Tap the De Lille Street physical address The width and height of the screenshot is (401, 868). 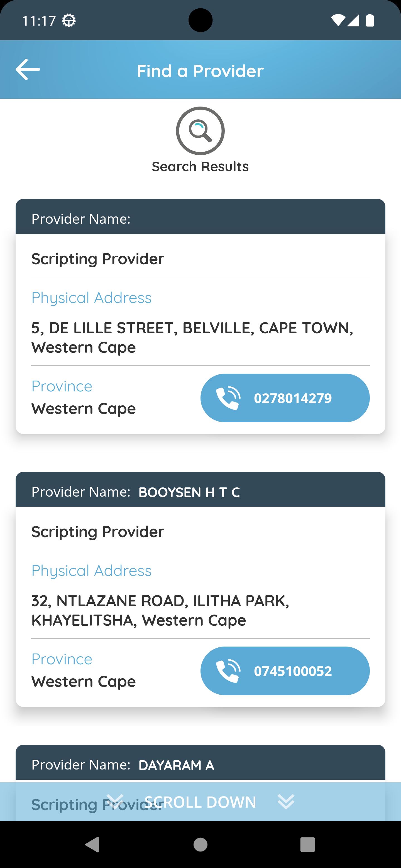192,337
